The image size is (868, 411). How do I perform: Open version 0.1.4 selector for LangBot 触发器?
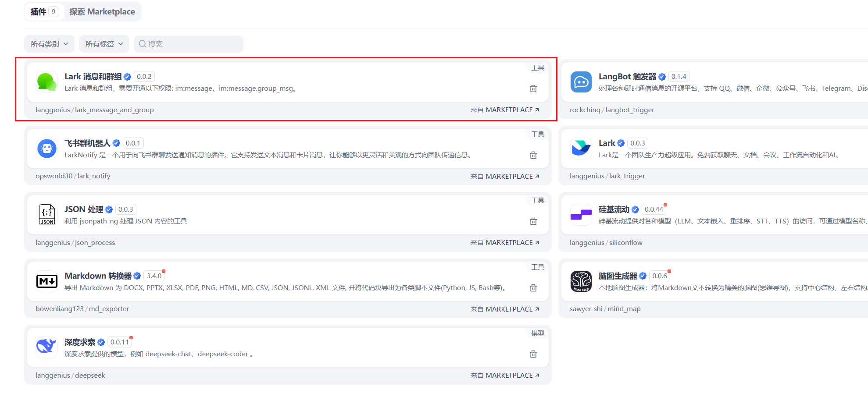point(679,77)
